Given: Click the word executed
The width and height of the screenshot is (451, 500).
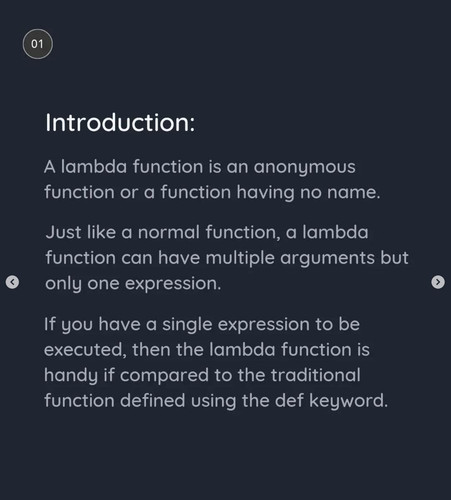Looking at the screenshot, I should (x=85, y=350).
